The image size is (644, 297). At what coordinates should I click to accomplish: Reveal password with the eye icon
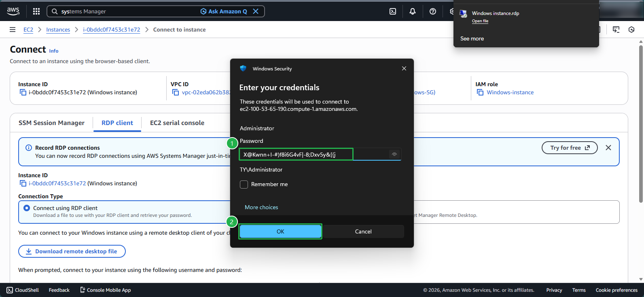[394, 154]
